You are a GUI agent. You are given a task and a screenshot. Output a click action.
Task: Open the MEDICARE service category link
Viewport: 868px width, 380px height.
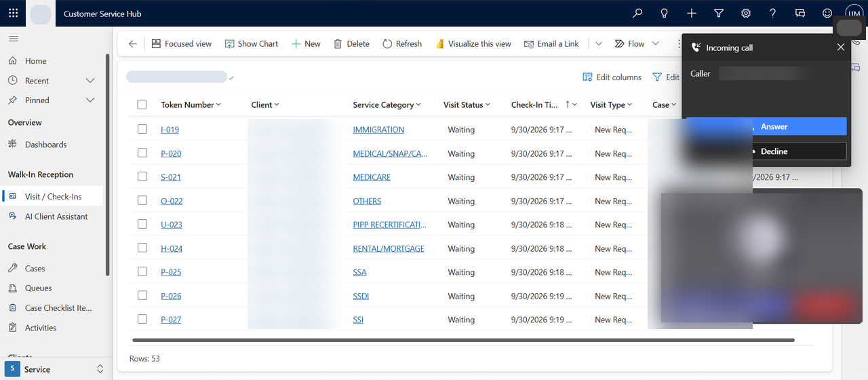click(372, 177)
